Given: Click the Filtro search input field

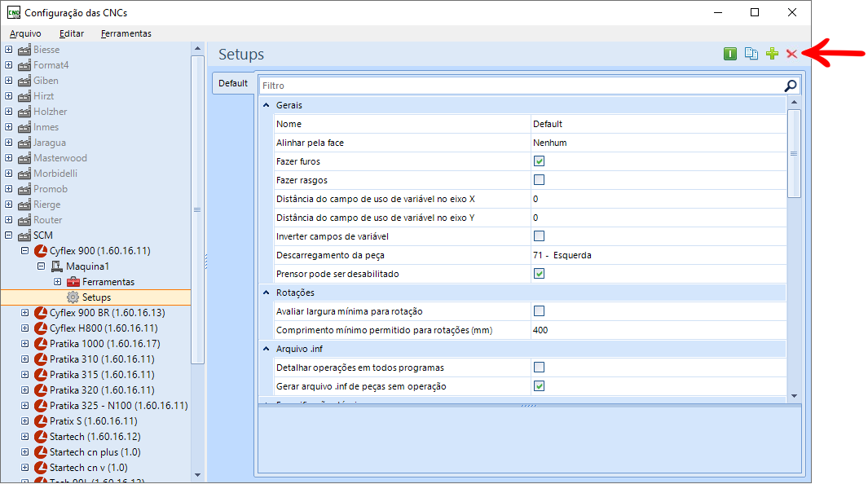Looking at the screenshot, I should point(521,86).
